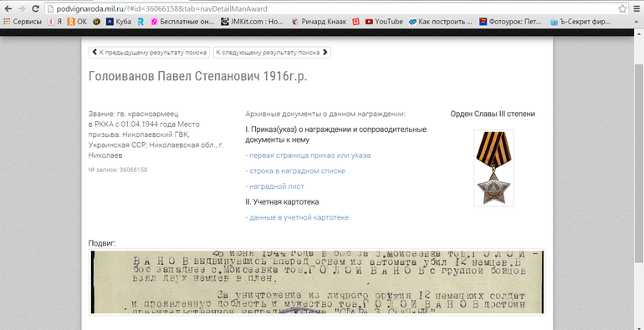Open the Ъ-Секрет фир... bookmark
This screenshot has height=330, width=644.
pos(580,22)
